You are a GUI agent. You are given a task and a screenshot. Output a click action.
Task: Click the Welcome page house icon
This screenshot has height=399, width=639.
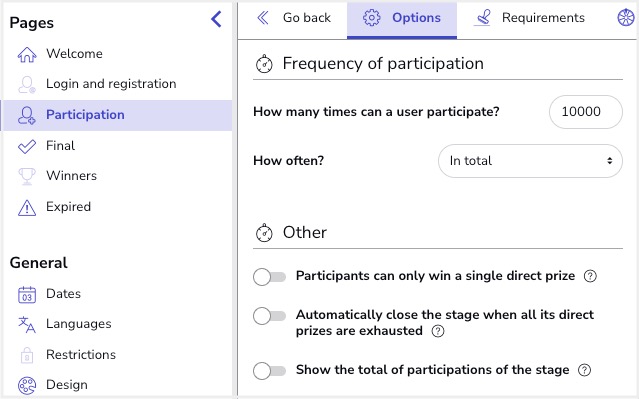[27, 54]
